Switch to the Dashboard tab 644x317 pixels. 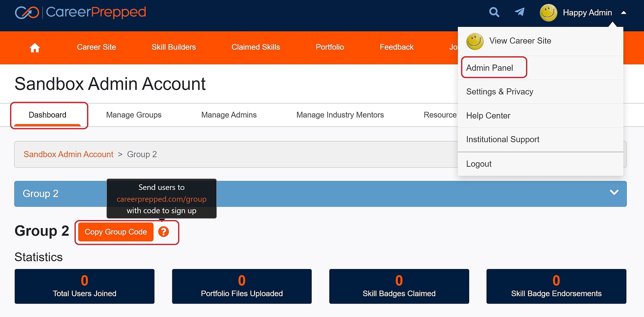[x=48, y=115]
